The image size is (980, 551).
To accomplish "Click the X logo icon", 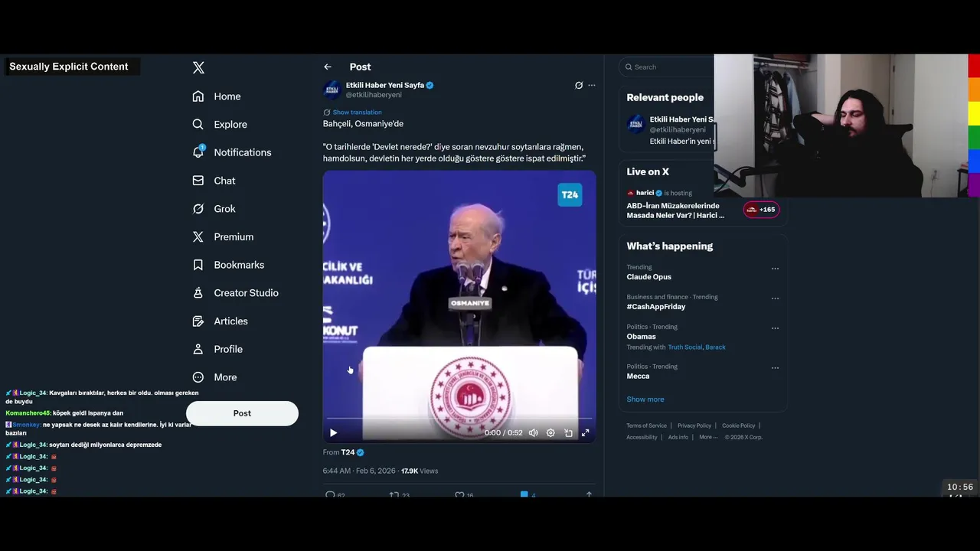I will tap(198, 67).
